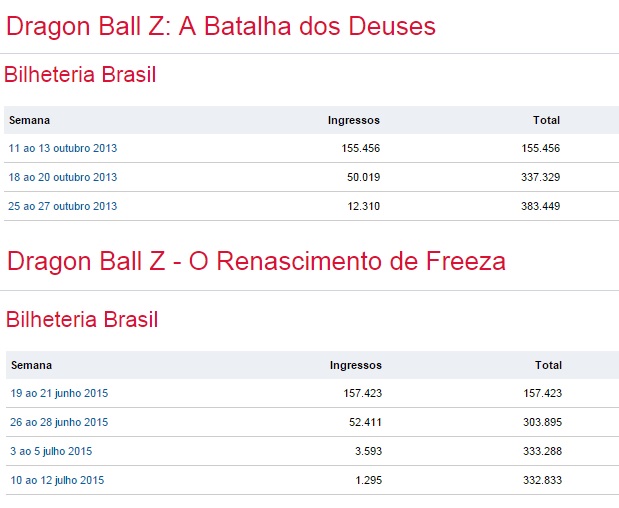Click the ingressos value 52.411
The height and width of the screenshot is (508, 619).
click(x=362, y=422)
